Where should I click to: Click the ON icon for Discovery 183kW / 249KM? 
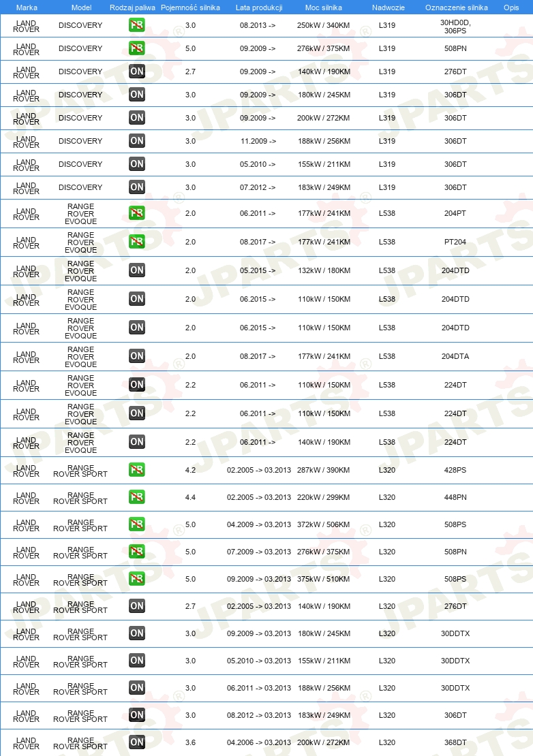[137, 187]
